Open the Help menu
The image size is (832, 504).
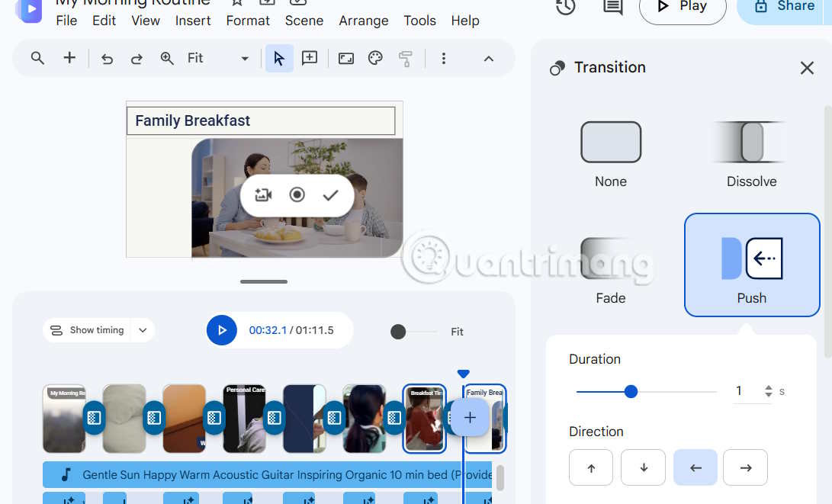pyautogui.click(x=465, y=21)
